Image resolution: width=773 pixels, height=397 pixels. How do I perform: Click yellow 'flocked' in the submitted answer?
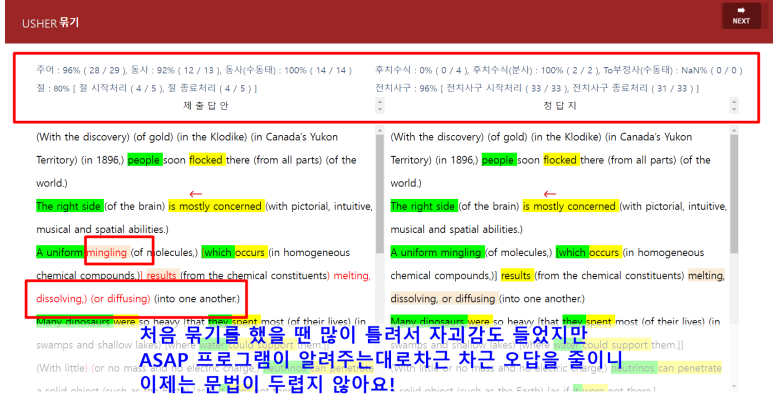[207, 160]
